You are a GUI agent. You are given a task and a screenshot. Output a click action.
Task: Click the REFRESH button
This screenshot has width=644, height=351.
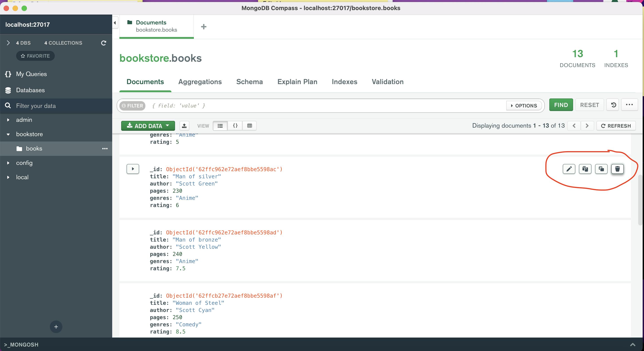tap(616, 126)
